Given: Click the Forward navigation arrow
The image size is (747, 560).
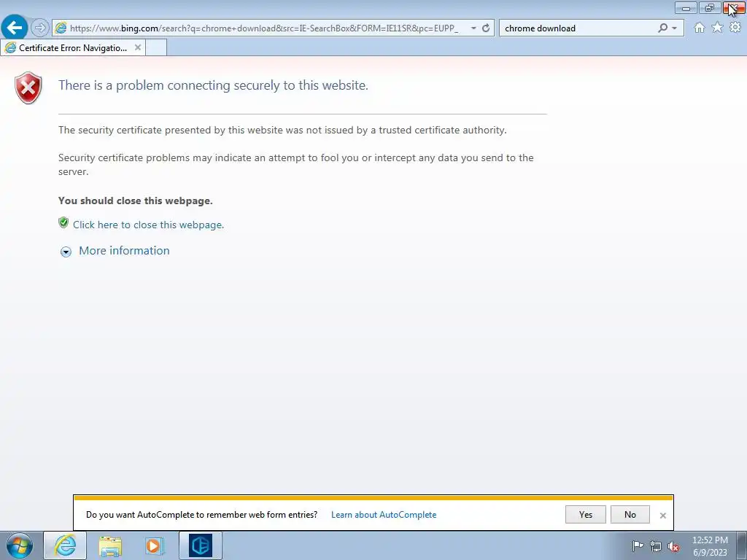Looking at the screenshot, I should 40,28.
